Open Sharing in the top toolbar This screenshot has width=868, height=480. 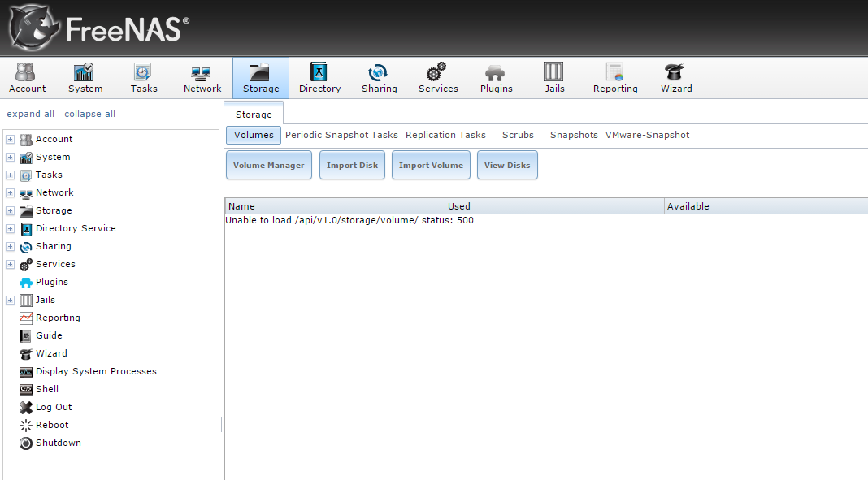coord(380,78)
